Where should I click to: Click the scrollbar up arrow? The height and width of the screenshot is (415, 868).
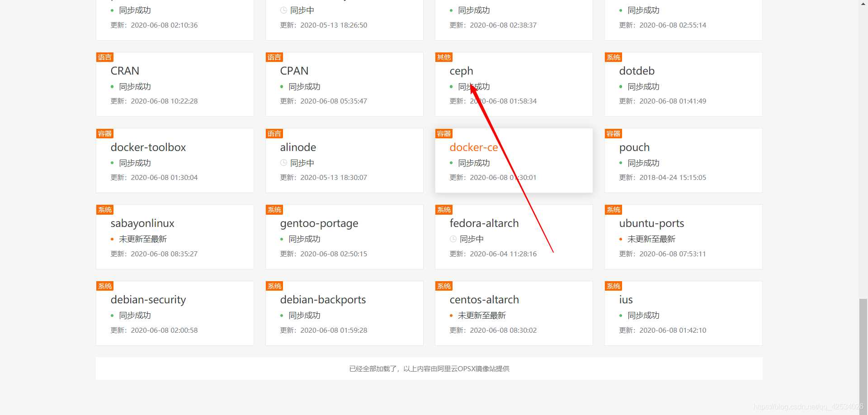pos(863,3)
